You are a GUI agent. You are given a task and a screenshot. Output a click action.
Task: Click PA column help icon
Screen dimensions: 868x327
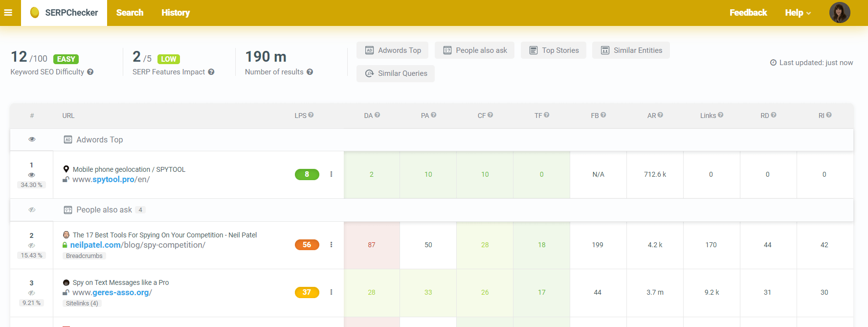(434, 115)
